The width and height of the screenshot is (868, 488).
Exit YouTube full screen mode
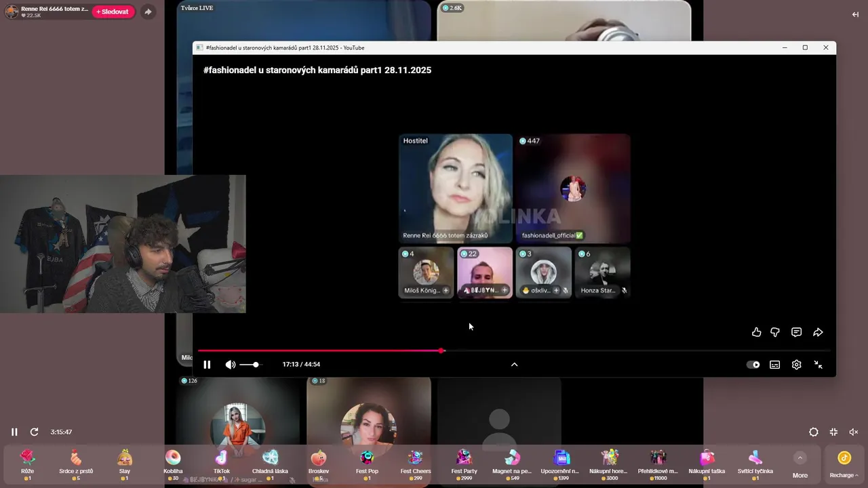coord(818,365)
